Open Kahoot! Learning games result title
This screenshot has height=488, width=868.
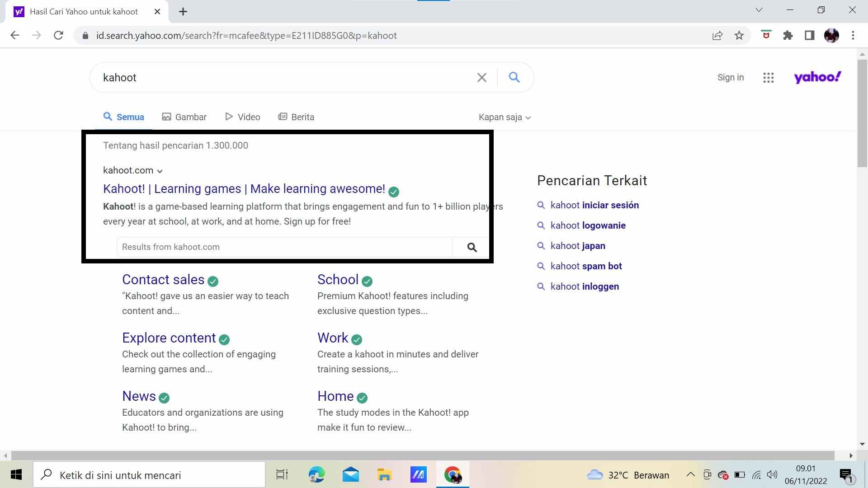244,189
